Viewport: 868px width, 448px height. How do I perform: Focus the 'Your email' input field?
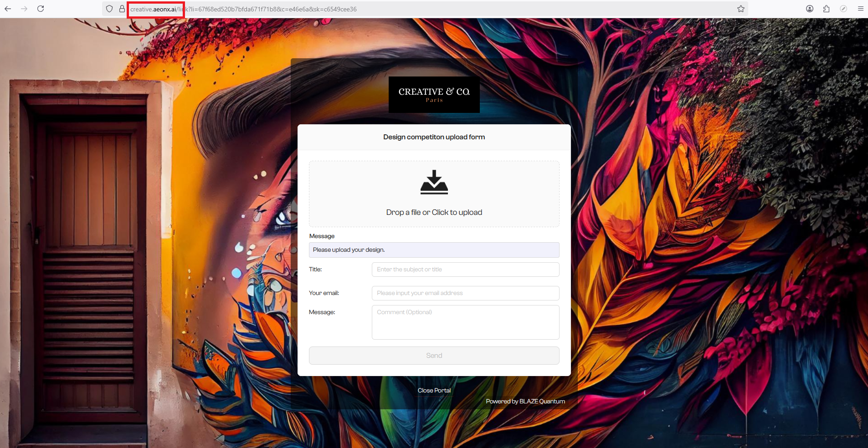point(466,293)
